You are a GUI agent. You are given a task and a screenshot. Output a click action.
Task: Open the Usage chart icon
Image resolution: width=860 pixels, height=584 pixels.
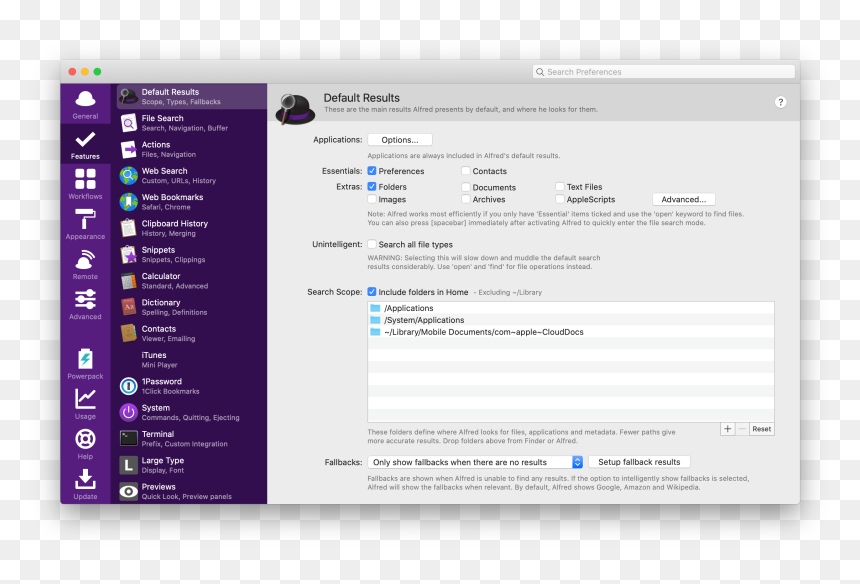click(85, 399)
